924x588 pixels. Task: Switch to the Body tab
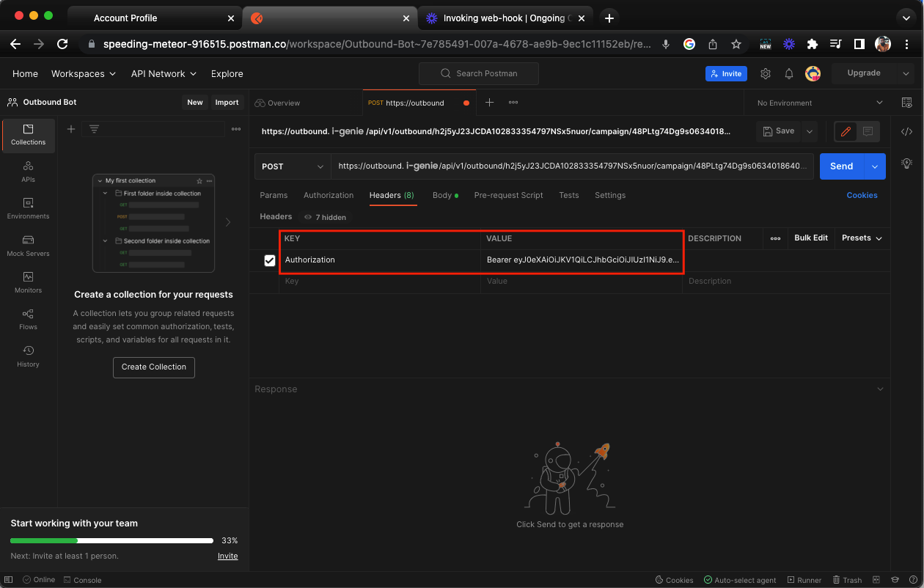pos(442,195)
